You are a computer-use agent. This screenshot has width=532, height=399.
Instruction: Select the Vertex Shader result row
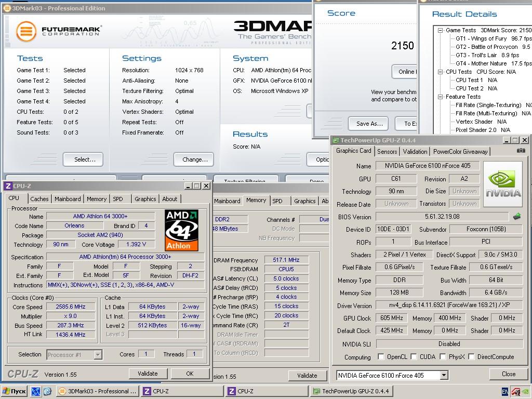pos(481,122)
